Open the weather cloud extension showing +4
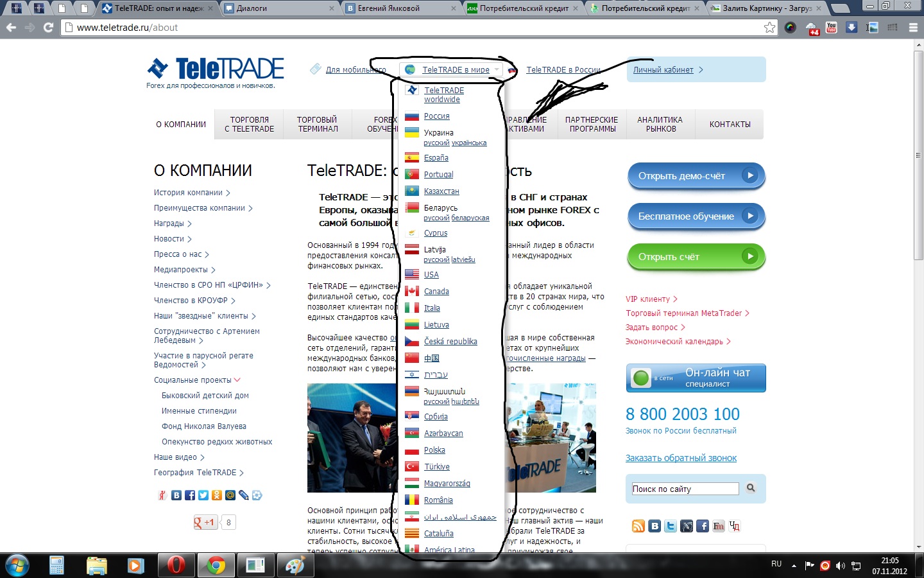The image size is (924, 578). tap(812, 28)
